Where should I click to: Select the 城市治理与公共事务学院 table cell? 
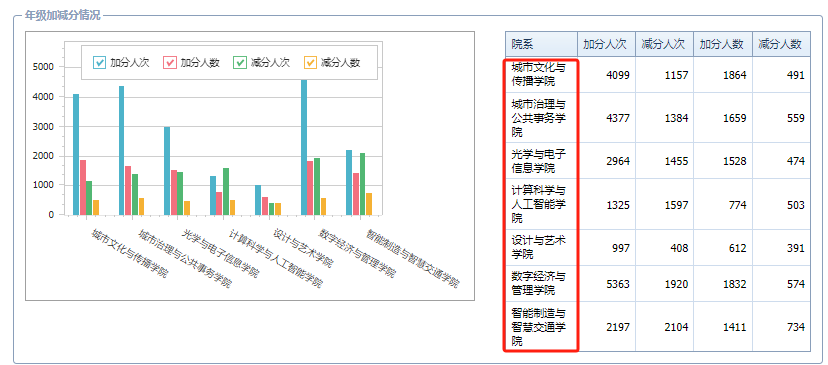coord(541,118)
